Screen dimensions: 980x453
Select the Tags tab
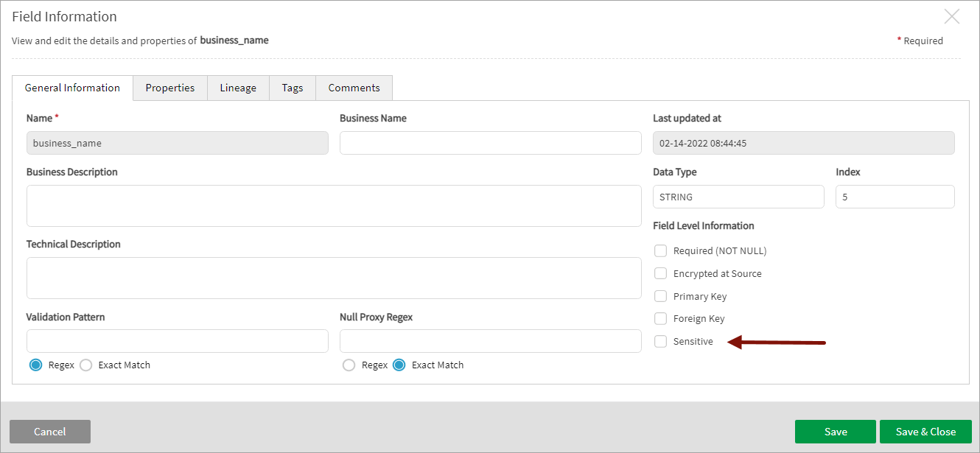[292, 88]
